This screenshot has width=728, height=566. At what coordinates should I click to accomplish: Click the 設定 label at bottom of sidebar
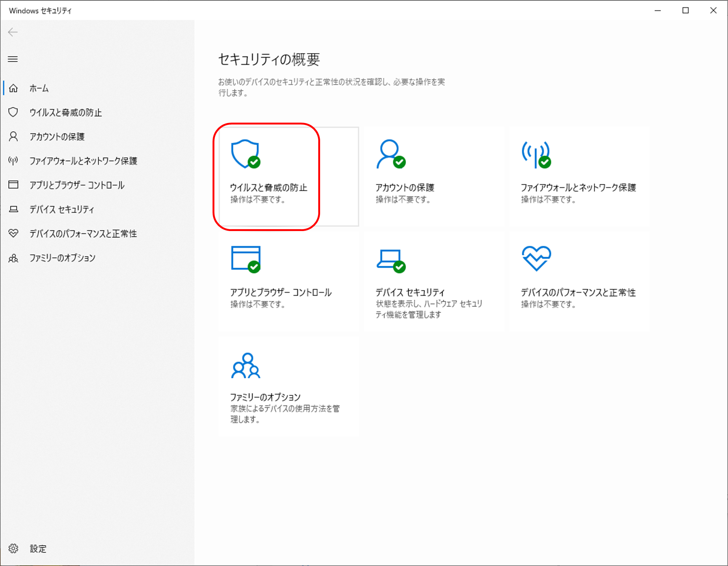click(38, 548)
